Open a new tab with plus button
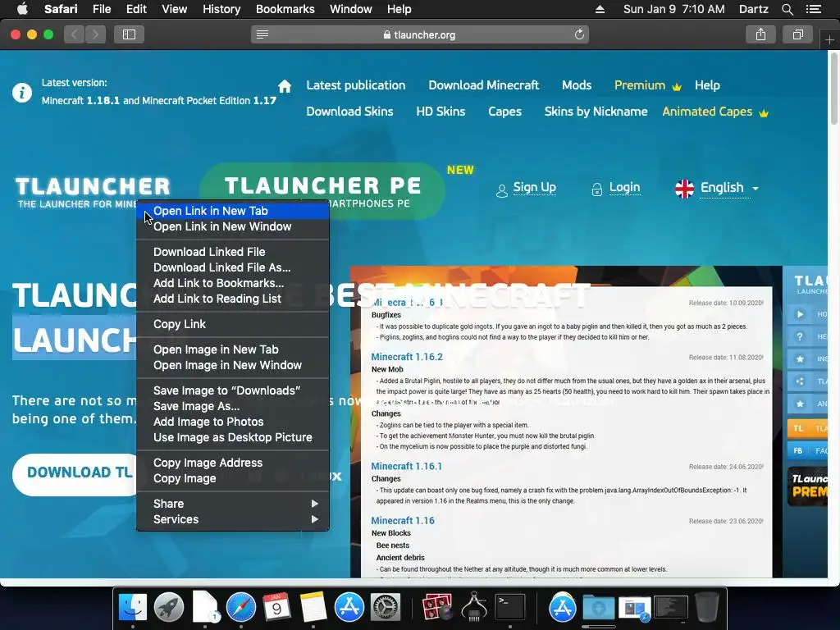 coord(829,39)
